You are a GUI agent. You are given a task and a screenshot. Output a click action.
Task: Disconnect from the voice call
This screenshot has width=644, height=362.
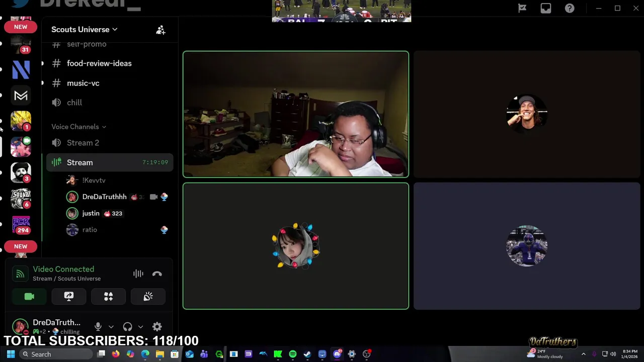click(157, 274)
